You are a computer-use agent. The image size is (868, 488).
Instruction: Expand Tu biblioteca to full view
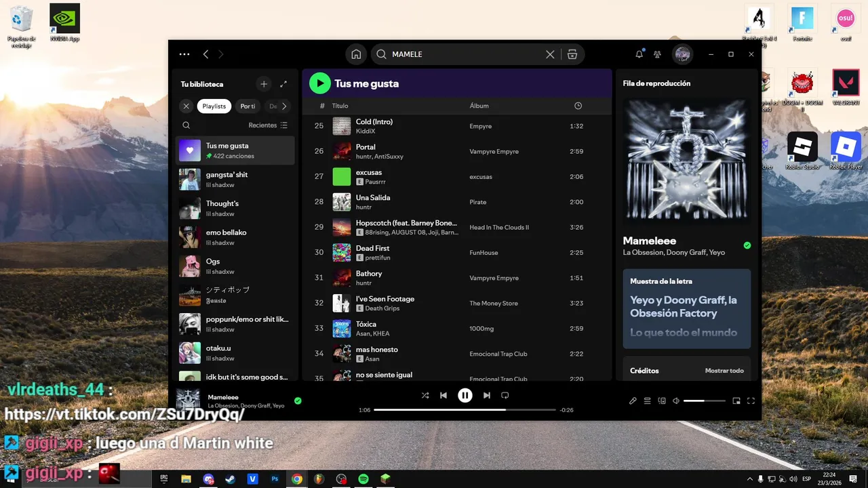click(x=283, y=84)
